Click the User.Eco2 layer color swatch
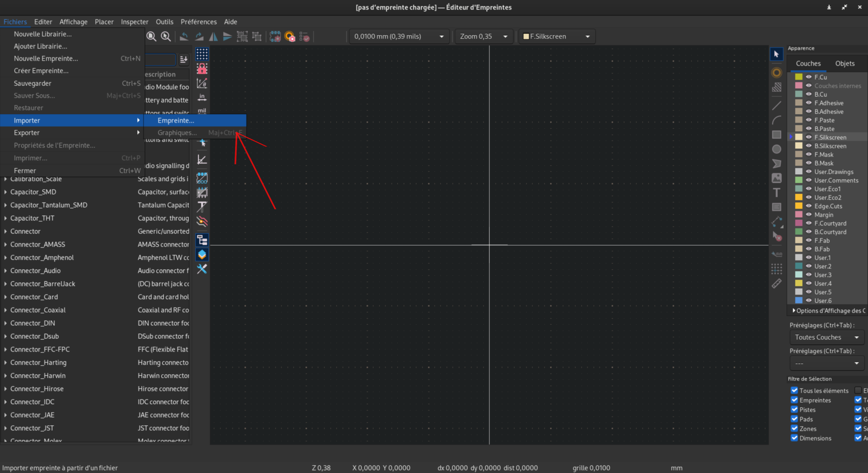The width and height of the screenshot is (868, 473). pos(799,197)
